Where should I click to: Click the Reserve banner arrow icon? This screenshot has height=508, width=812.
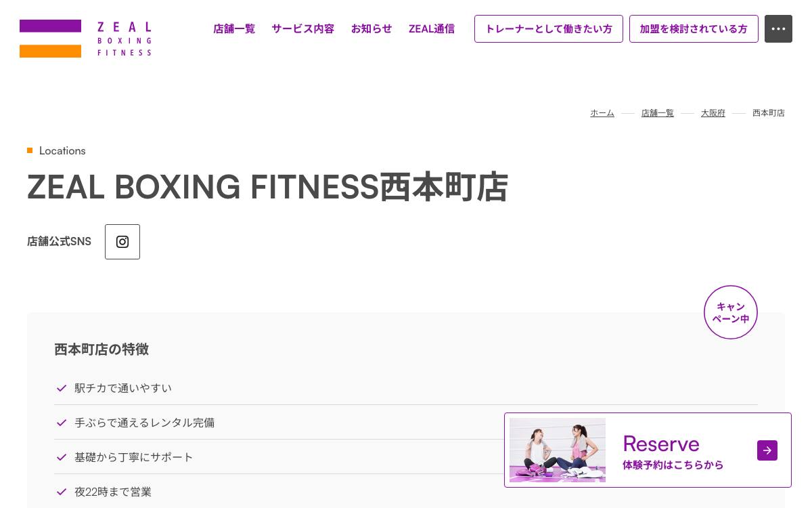(x=767, y=450)
